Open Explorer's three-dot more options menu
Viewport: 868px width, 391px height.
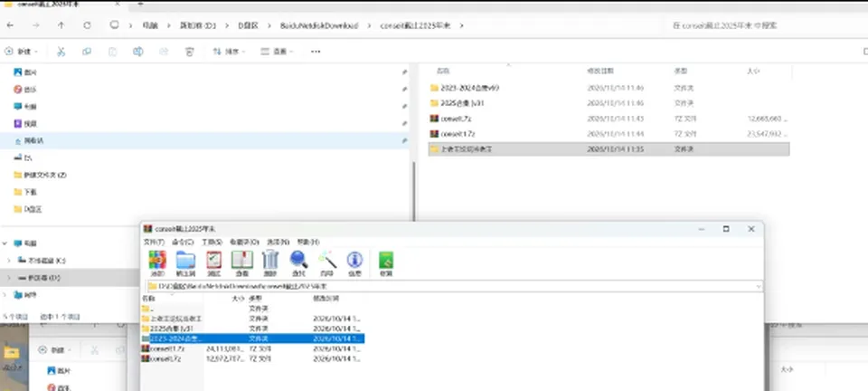click(316, 52)
